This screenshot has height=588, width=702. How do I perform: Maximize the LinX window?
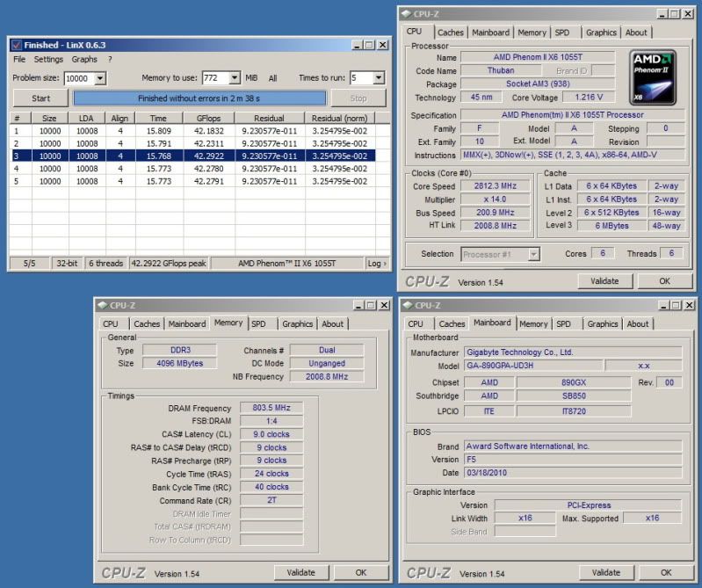[370, 45]
